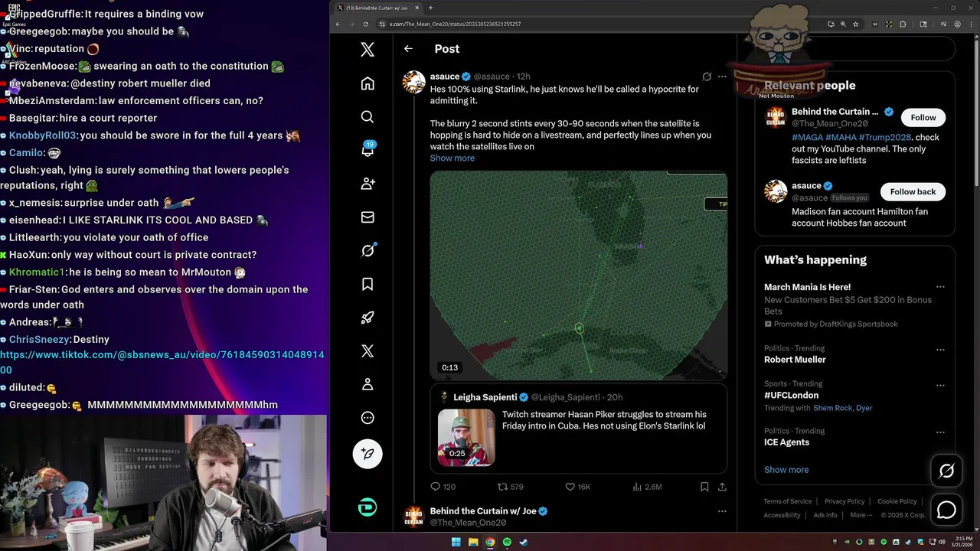Open floating Grok button
This screenshot has height=551, width=980.
coord(946,471)
